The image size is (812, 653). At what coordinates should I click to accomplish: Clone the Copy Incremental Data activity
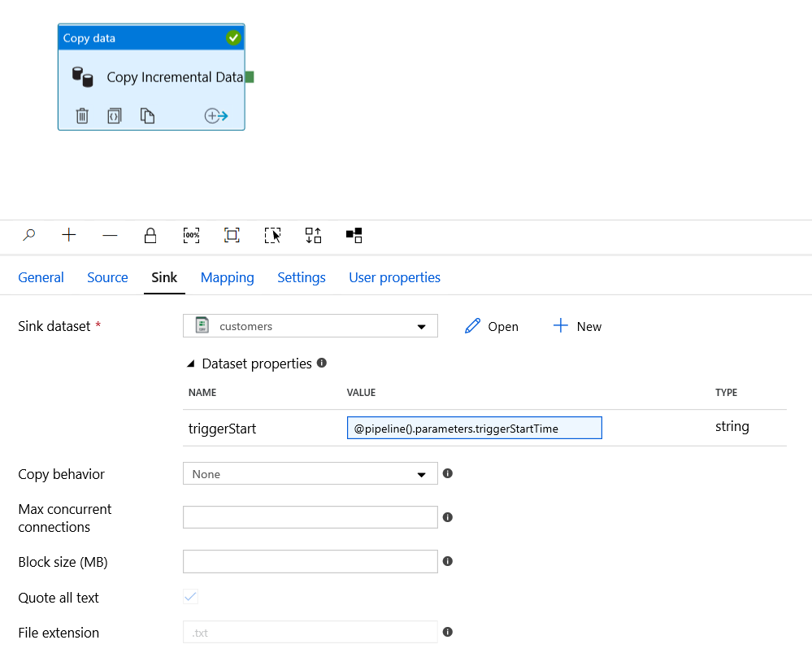pos(147,115)
